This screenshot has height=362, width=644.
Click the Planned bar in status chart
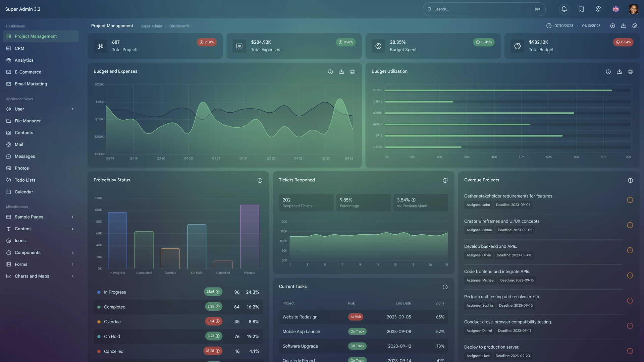(x=250, y=237)
